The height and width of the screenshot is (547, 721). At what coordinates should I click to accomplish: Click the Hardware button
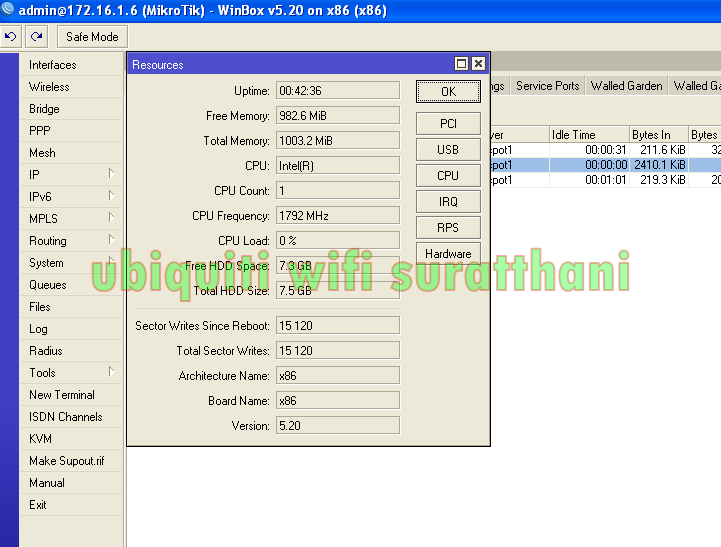click(448, 253)
